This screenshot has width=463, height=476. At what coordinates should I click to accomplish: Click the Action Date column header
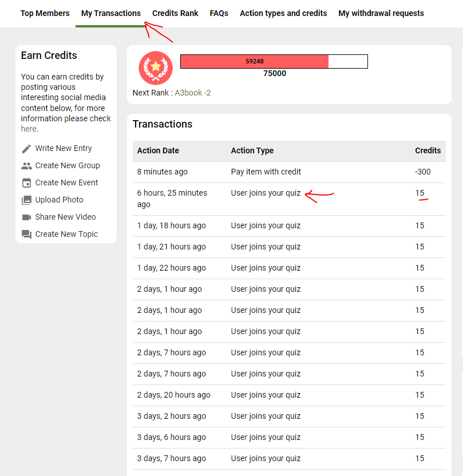158,150
